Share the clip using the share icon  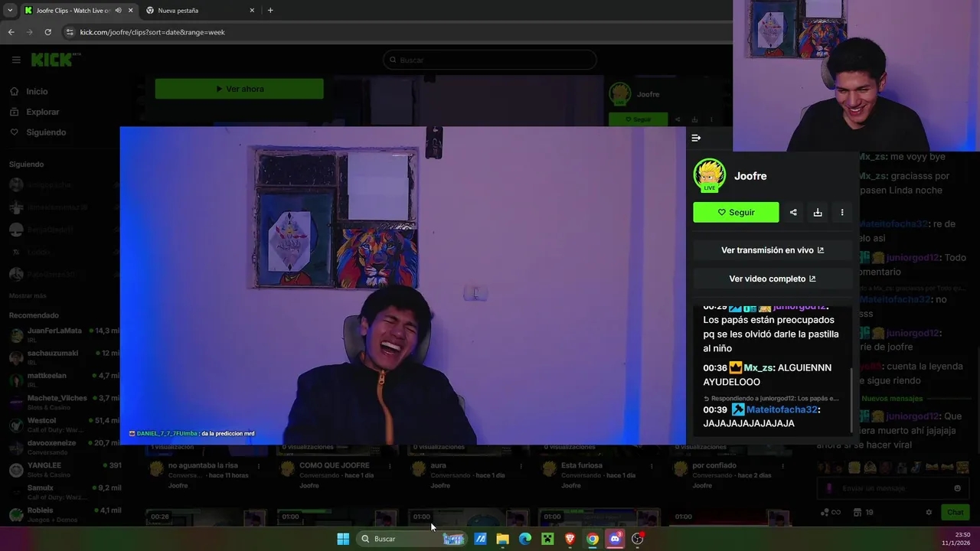[793, 213]
